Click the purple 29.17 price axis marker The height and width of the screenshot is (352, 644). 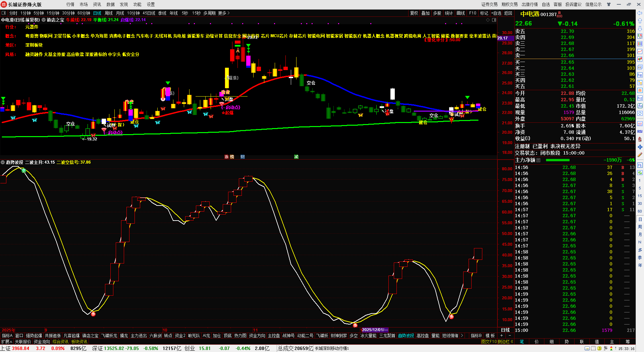pyautogui.click(x=505, y=38)
